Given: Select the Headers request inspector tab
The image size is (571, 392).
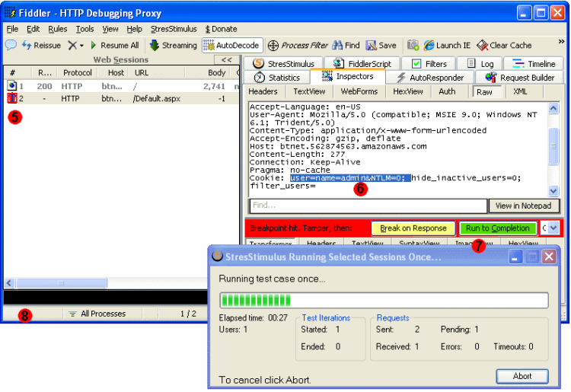Looking at the screenshot, I should [x=263, y=91].
